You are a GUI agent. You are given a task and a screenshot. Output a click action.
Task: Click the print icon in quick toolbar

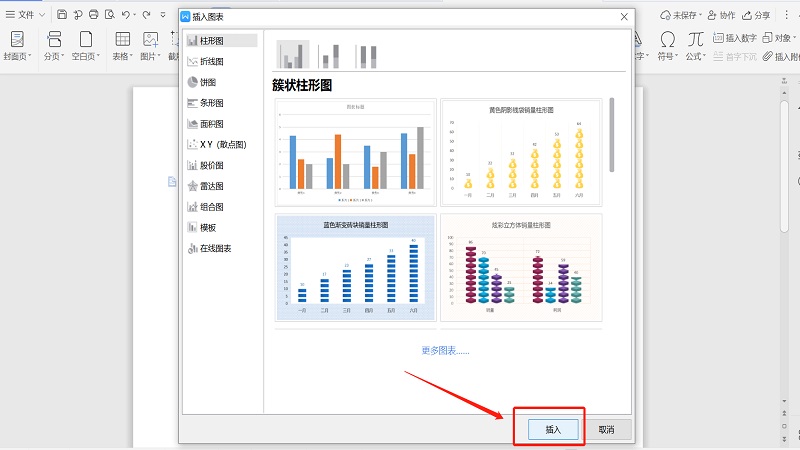click(x=93, y=15)
